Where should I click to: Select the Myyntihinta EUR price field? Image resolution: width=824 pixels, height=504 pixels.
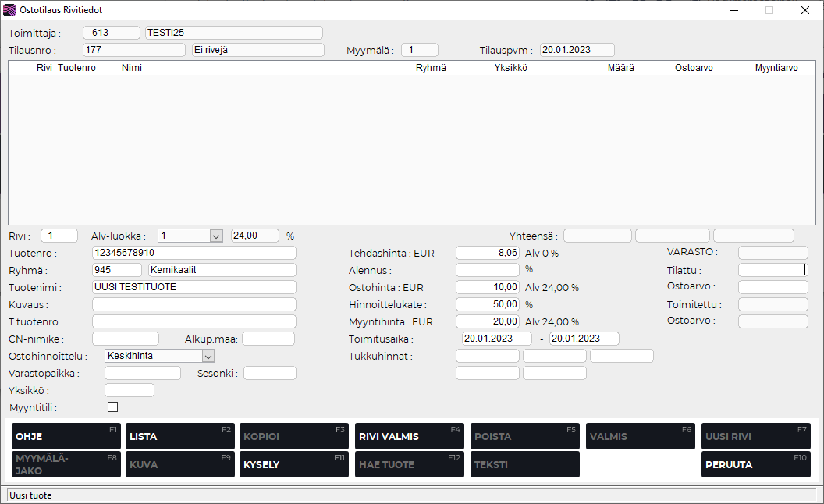coord(488,321)
